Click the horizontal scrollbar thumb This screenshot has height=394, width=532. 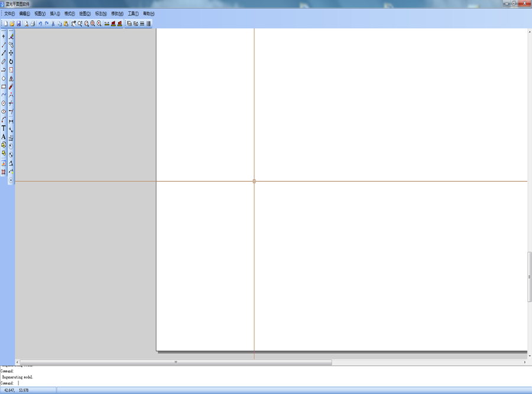tap(176, 362)
